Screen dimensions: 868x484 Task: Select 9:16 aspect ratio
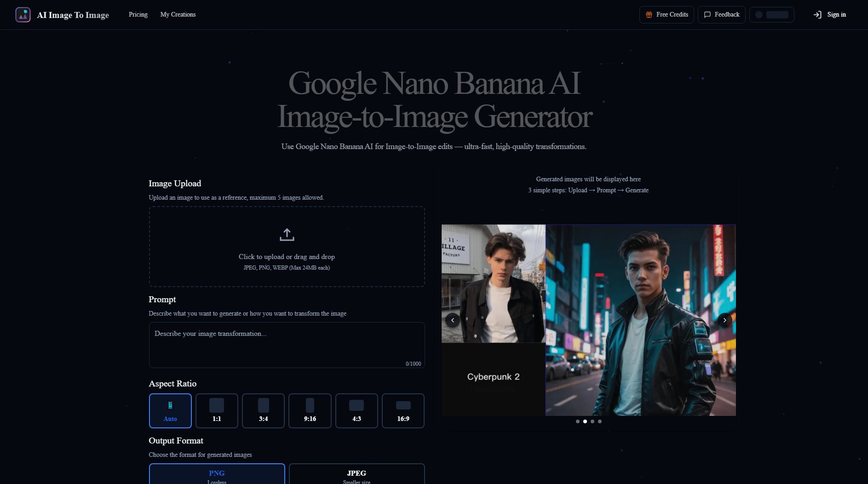[x=310, y=411]
